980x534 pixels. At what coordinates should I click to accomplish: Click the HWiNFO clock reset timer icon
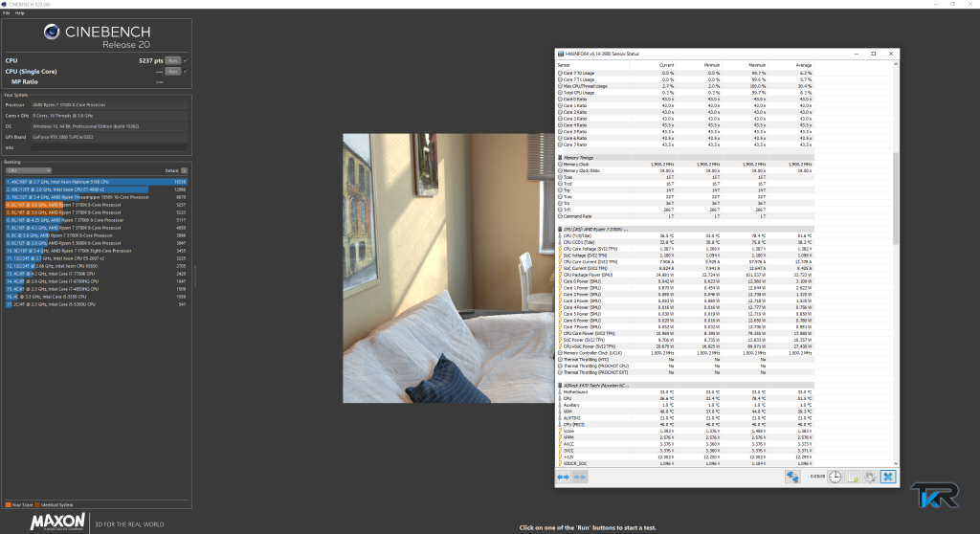coord(835,478)
